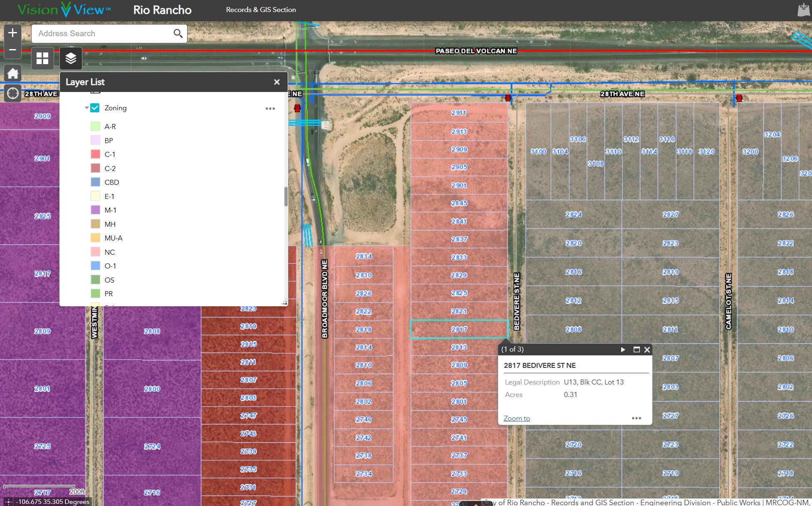Click the hydrant icon near Camelot St
The width and height of the screenshot is (812, 506).
[x=739, y=98]
